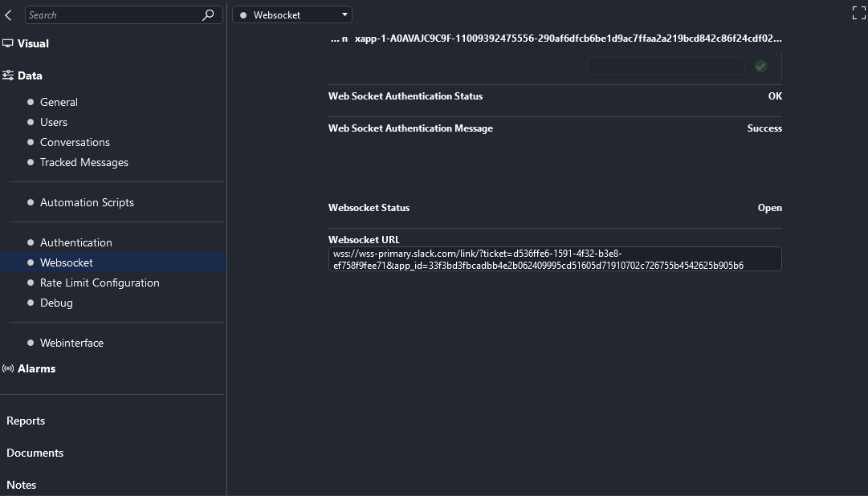Select General in the sidebar
The height and width of the screenshot is (496, 868).
pyautogui.click(x=59, y=102)
